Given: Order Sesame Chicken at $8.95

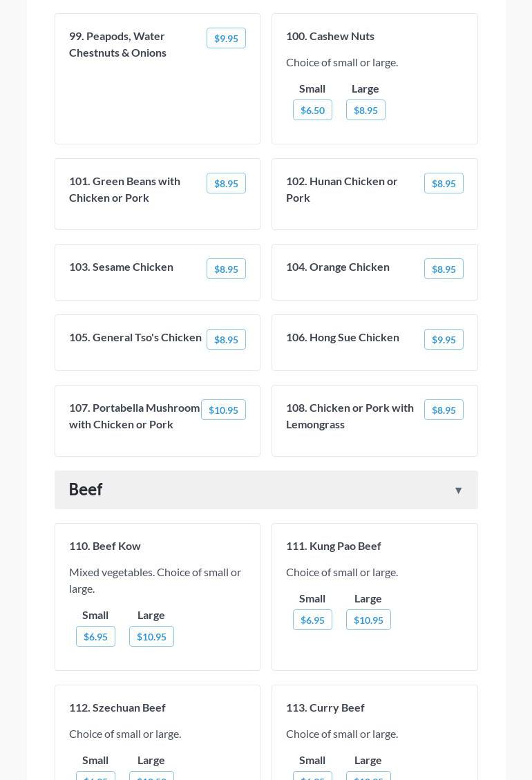Looking at the screenshot, I should 226,269.
